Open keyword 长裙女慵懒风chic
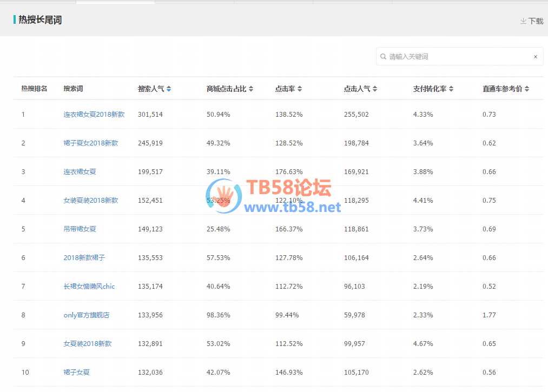This screenshot has width=548, height=392. pyautogui.click(x=89, y=287)
